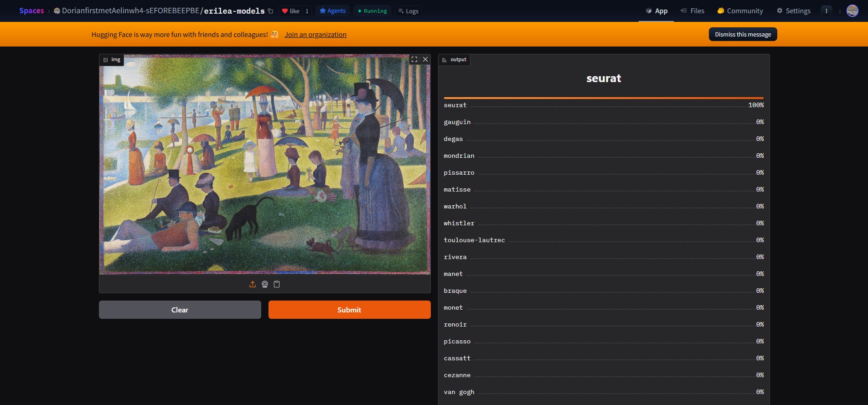868x405 pixels.
Task: Open the Logs panel
Action: coord(408,11)
